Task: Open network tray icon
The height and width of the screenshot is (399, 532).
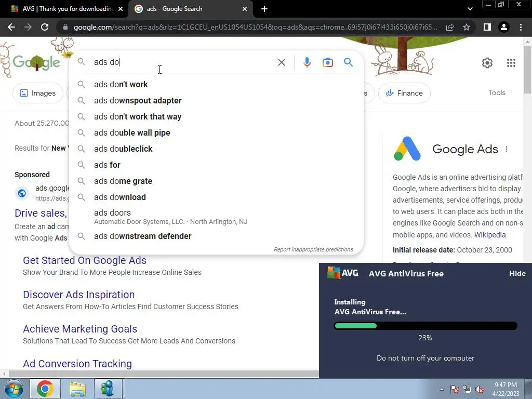Action: tap(467, 389)
